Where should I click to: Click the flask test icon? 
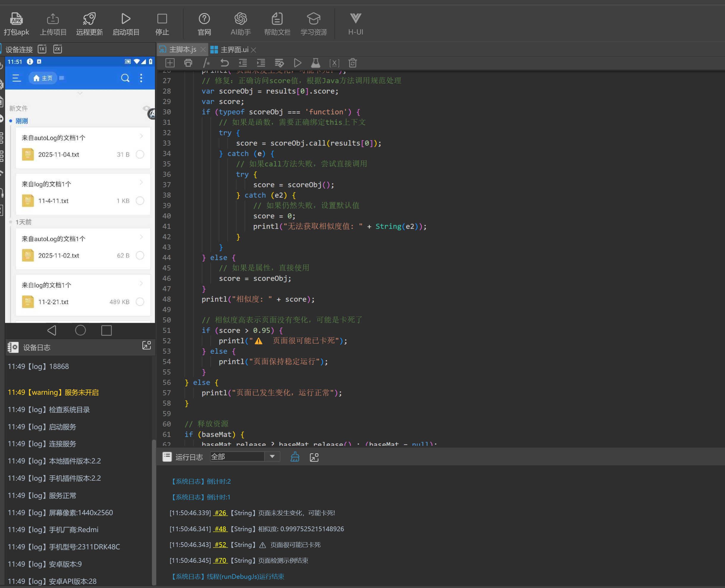316,63
